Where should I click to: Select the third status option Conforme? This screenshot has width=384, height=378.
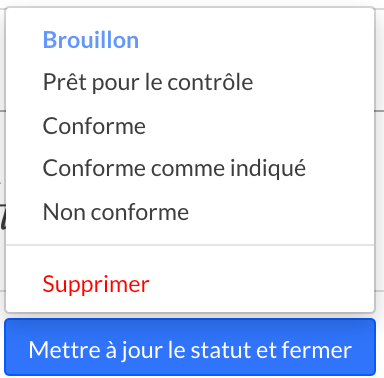click(190, 126)
